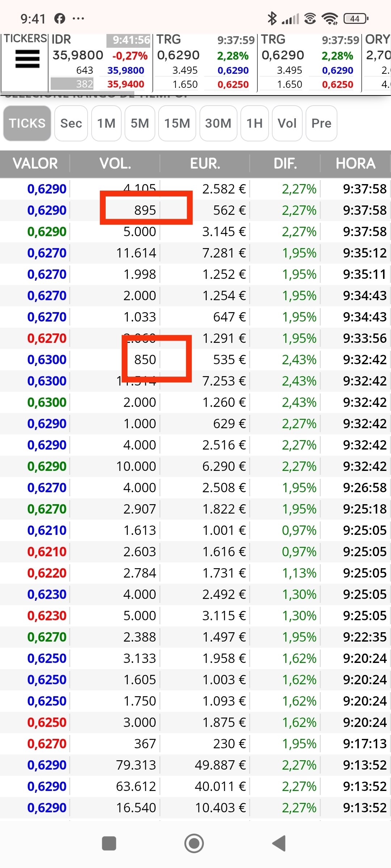Screen dimensions: 391x868
Task: Tap the red 0,6250 value
Action: (47, 722)
